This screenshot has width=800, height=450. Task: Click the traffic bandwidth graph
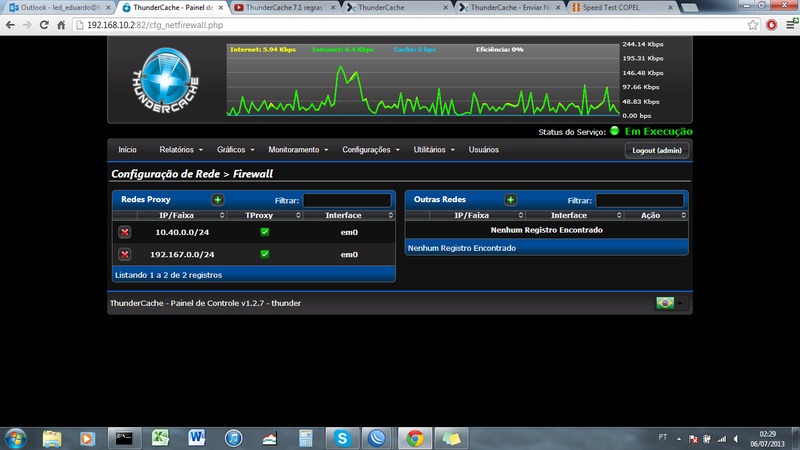click(x=423, y=80)
